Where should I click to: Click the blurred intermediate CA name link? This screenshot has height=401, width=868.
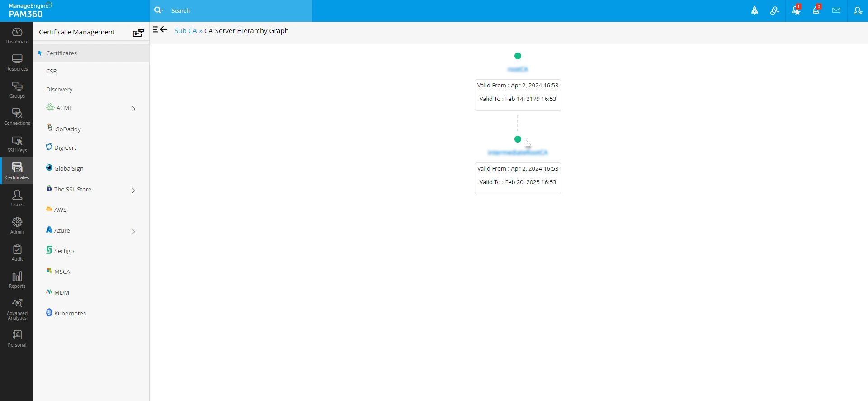coord(518,153)
